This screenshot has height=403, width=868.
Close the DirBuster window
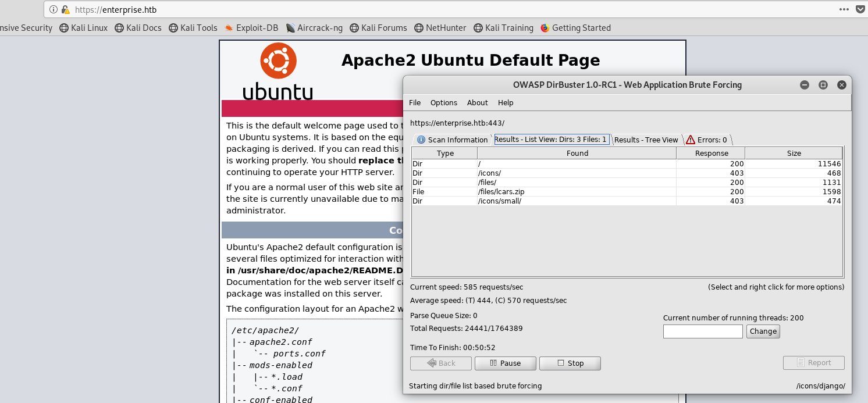click(842, 85)
